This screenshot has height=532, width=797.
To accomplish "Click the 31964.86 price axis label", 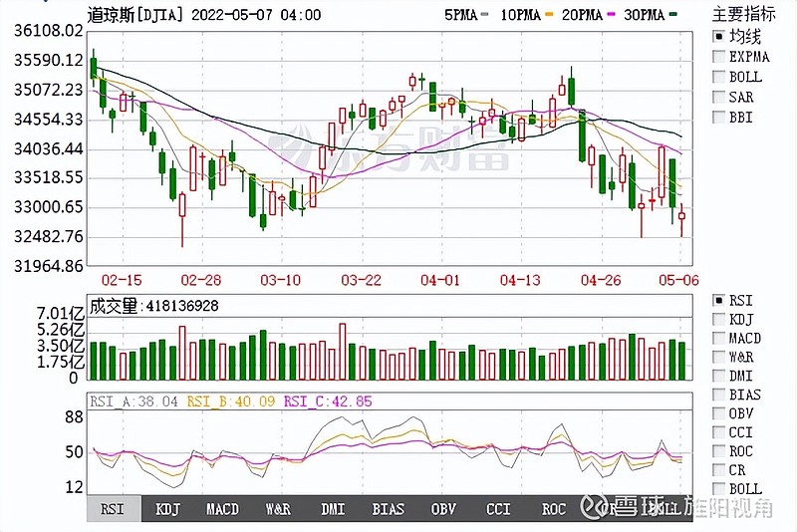I will [48, 266].
